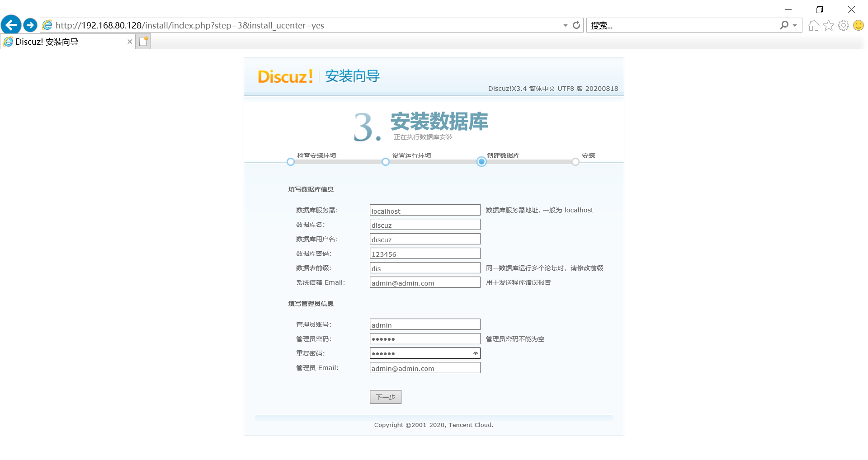Viewport: 868px width, 460px height.
Task: Click the 检查安装环境 step marker
Action: pos(291,162)
